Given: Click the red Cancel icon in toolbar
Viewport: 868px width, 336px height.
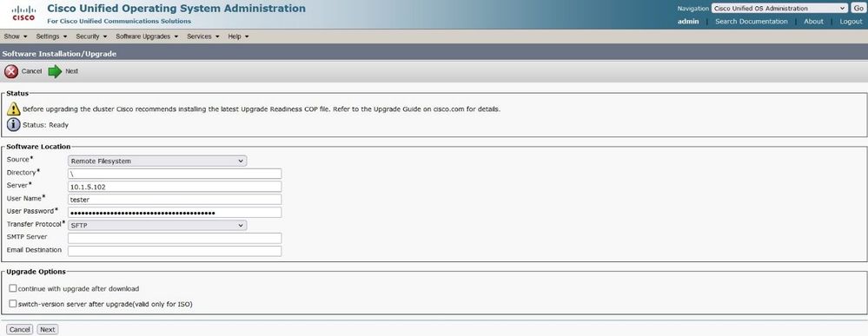Looking at the screenshot, I should [11, 71].
